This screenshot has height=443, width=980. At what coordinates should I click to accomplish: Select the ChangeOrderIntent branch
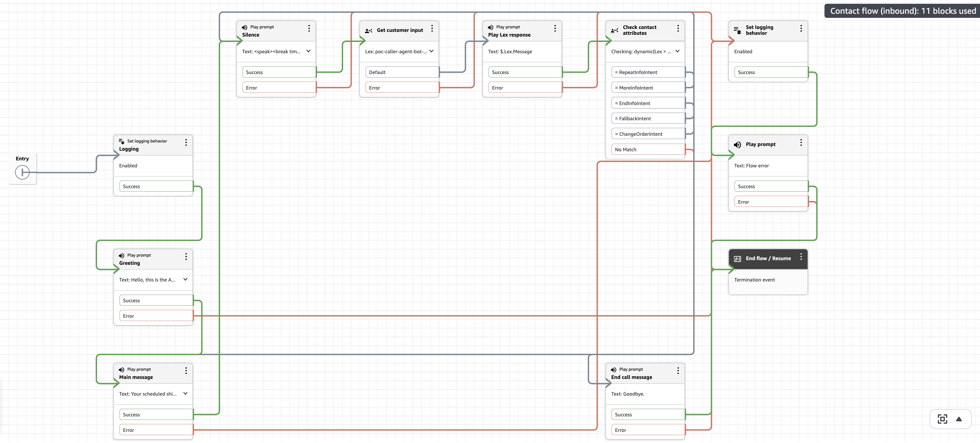[x=648, y=134]
